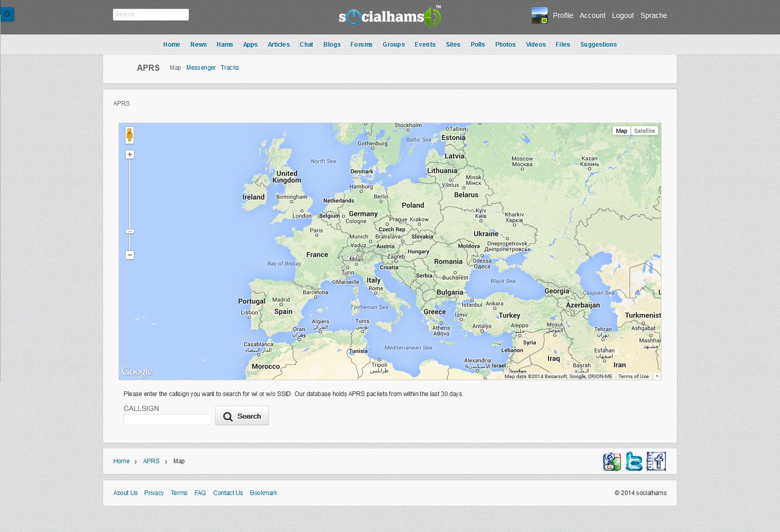Open the News menu item

pos(199,45)
